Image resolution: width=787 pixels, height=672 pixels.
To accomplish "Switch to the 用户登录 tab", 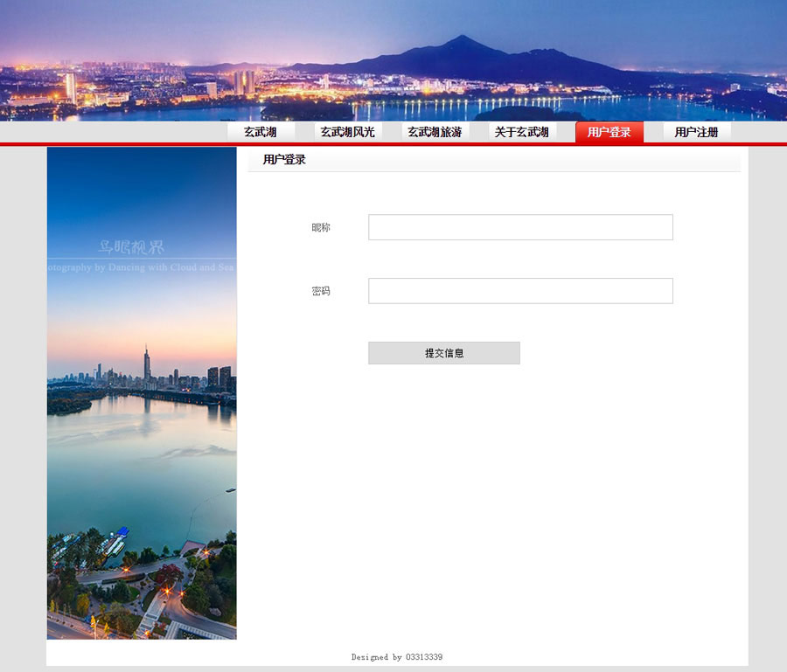I will point(609,133).
